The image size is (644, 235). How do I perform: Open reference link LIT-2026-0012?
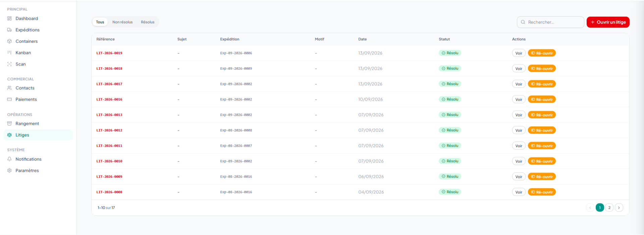[x=109, y=130]
